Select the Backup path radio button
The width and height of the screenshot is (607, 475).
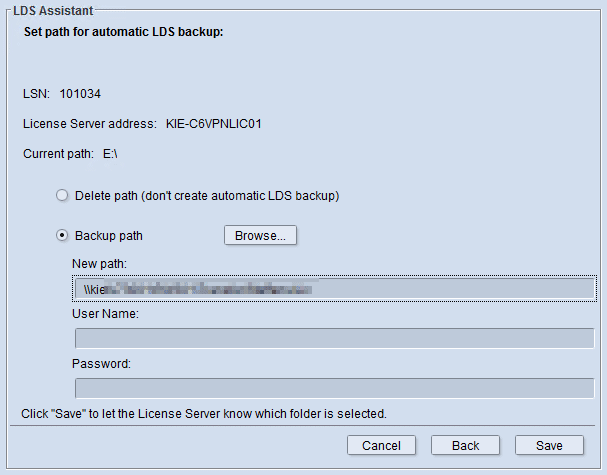click(x=63, y=236)
